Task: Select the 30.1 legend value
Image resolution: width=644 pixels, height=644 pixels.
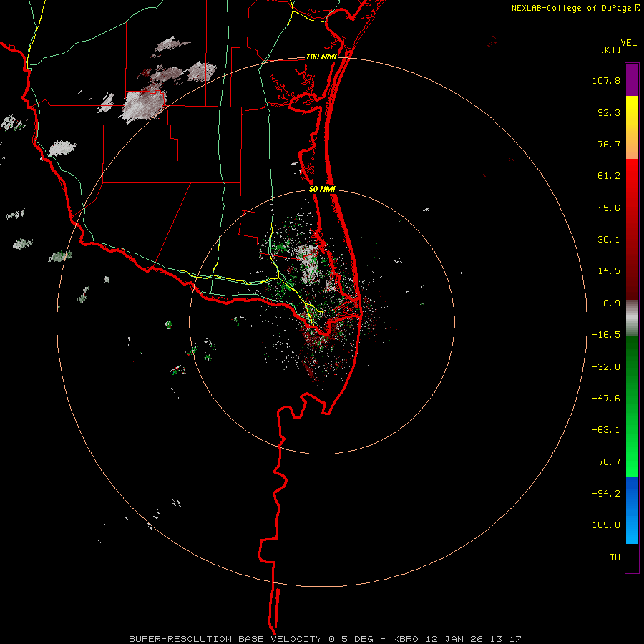Action: (609, 240)
